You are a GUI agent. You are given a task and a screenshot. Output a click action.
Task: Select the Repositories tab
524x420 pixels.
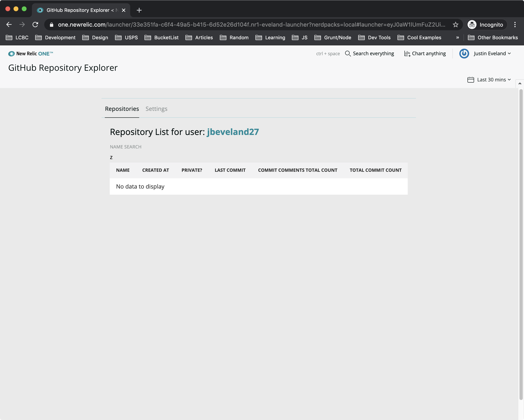coord(122,109)
